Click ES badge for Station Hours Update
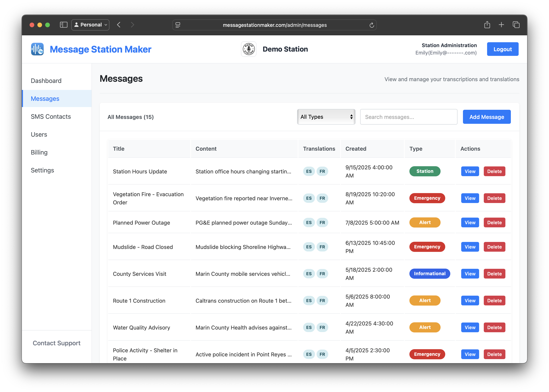 [309, 171]
